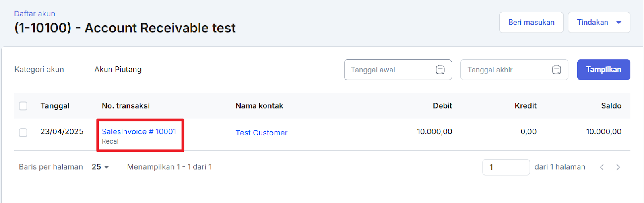
Task: Open the Tanggal awal calendar picker icon
Action: (440, 70)
